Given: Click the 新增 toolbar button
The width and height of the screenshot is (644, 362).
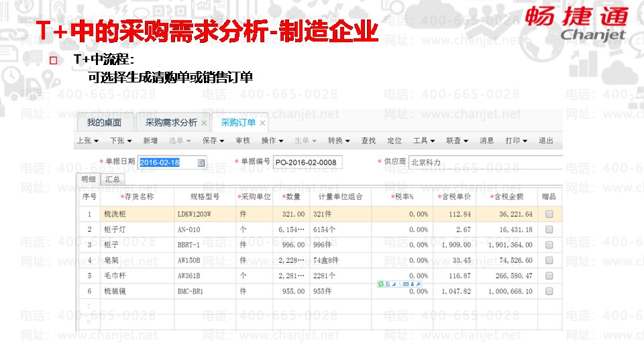Looking at the screenshot, I should pos(150,141).
